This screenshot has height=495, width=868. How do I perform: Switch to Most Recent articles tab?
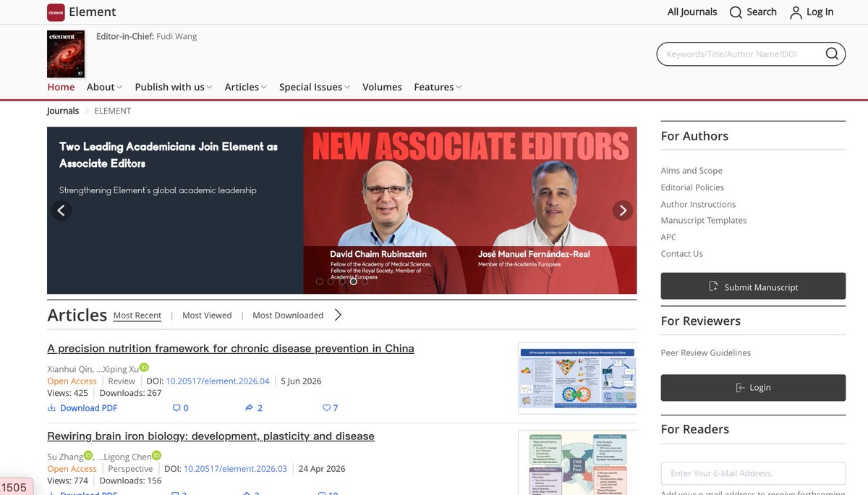pos(137,316)
